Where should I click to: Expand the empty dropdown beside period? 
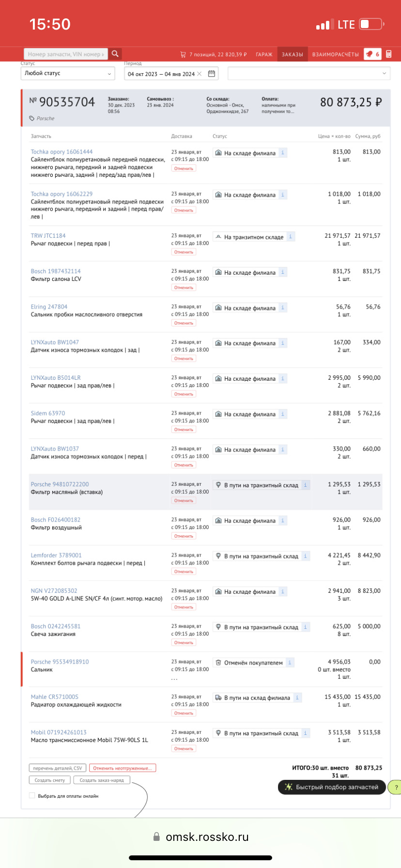coord(309,74)
